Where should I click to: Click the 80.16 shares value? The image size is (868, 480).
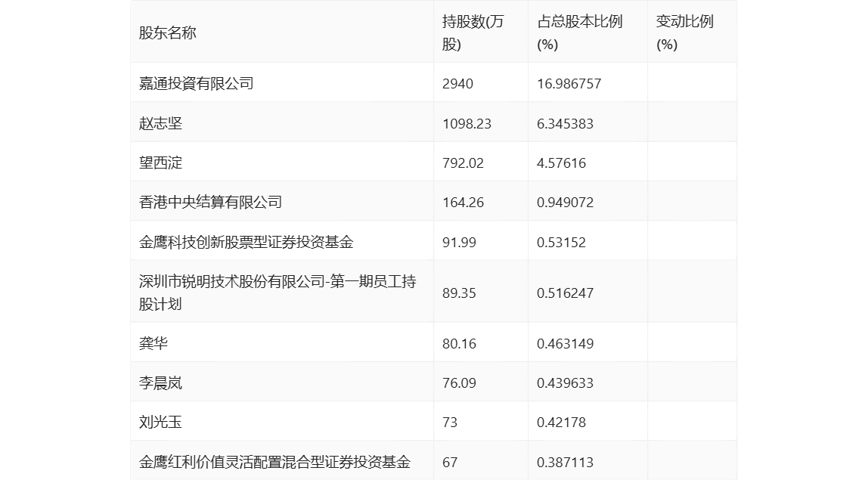click(x=459, y=343)
